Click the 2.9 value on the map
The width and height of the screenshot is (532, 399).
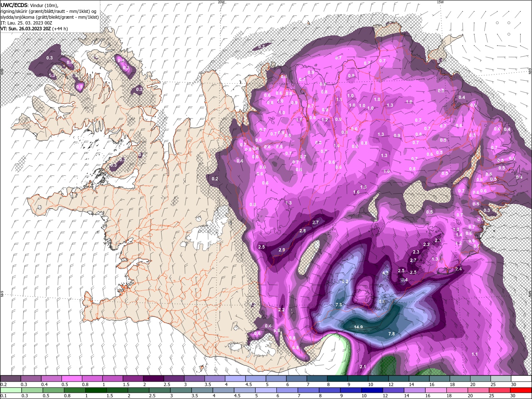tap(282, 250)
